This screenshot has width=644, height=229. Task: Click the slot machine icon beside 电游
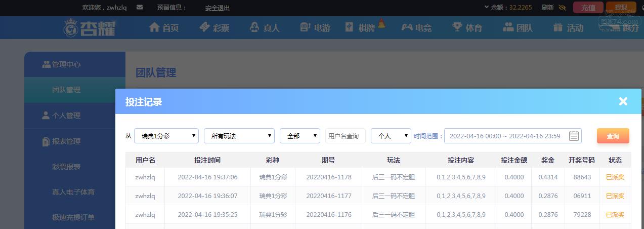coord(305,27)
